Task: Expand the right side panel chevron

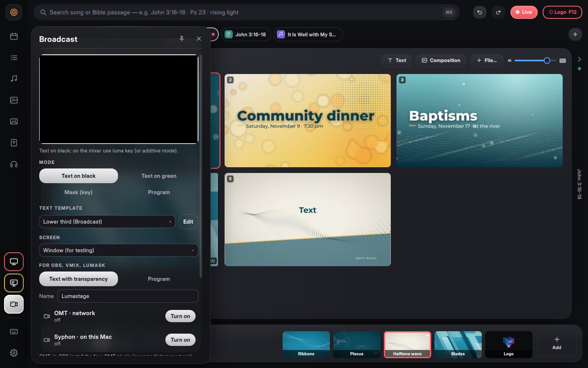Action: [x=579, y=59]
